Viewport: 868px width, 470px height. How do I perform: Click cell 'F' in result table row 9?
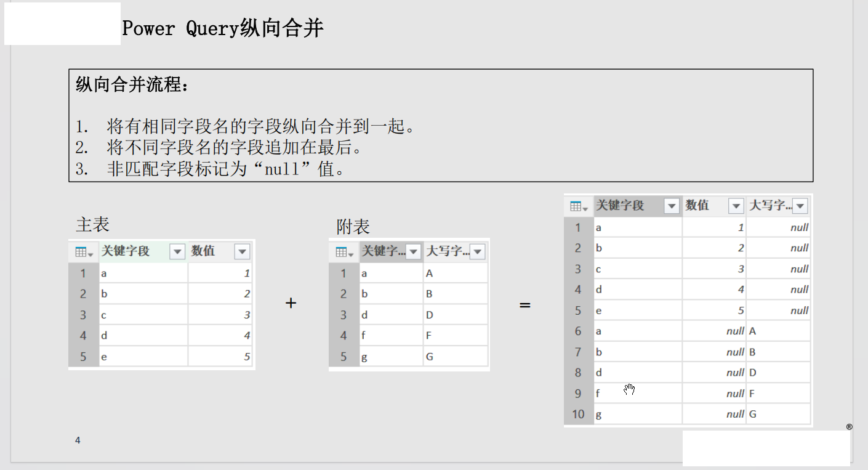point(778,394)
